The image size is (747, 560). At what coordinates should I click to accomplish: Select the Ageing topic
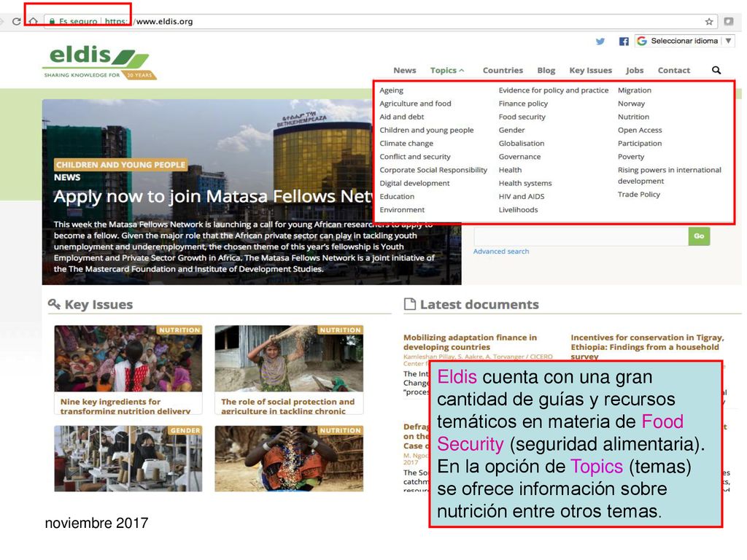(x=391, y=90)
